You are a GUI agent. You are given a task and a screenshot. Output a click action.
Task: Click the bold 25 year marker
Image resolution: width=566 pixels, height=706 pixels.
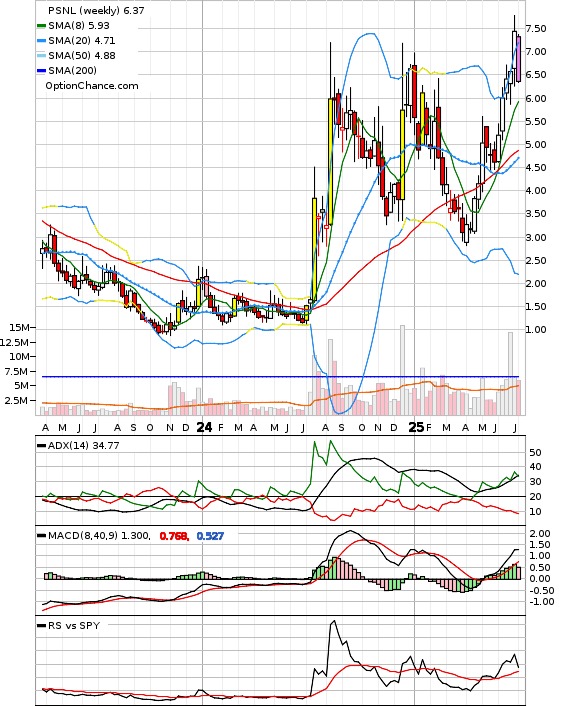point(416,427)
